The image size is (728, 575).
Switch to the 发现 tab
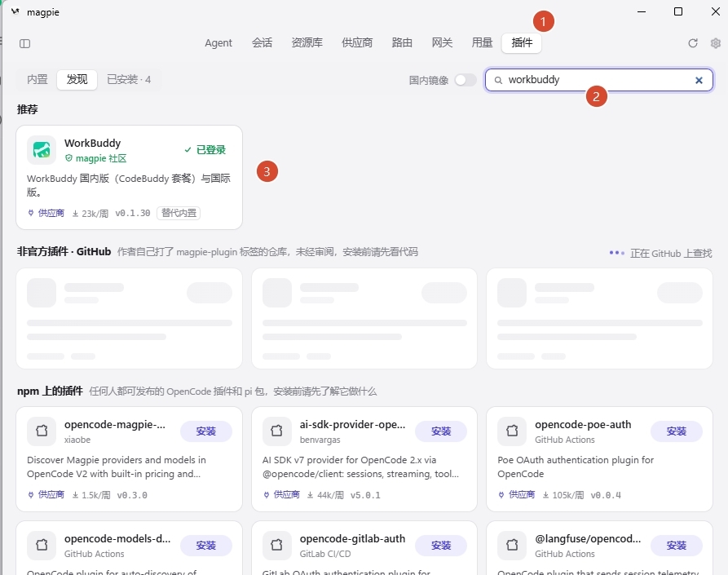pos(77,79)
